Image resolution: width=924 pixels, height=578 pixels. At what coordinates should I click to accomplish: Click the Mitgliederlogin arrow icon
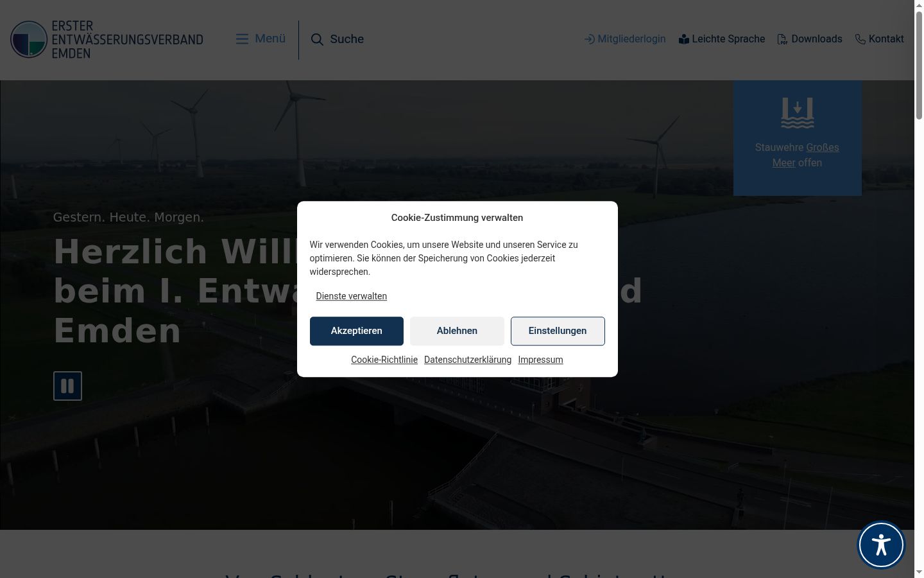click(589, 39)
